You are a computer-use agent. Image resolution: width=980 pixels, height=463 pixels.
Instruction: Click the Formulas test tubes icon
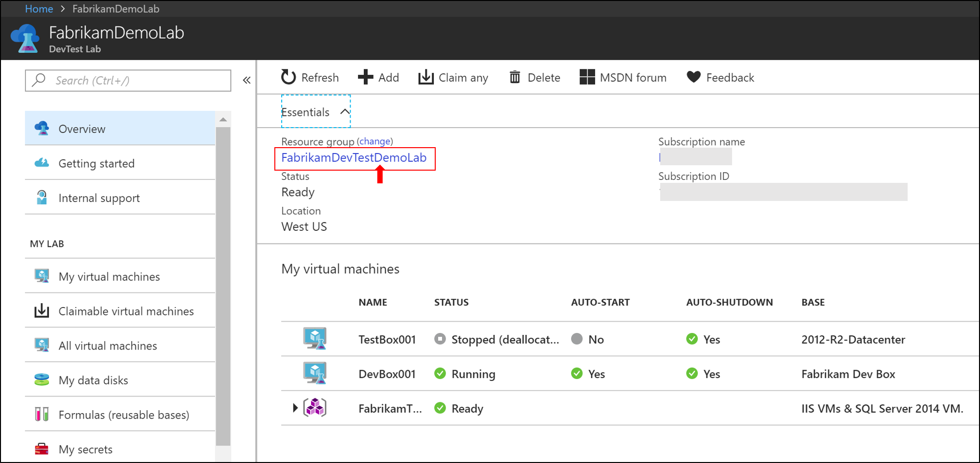42,415
